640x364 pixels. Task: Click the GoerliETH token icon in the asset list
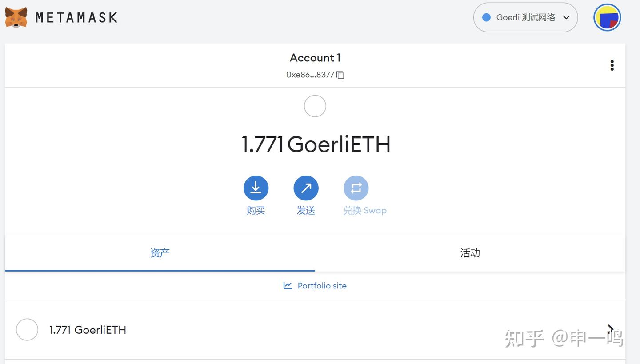point(27,330)
